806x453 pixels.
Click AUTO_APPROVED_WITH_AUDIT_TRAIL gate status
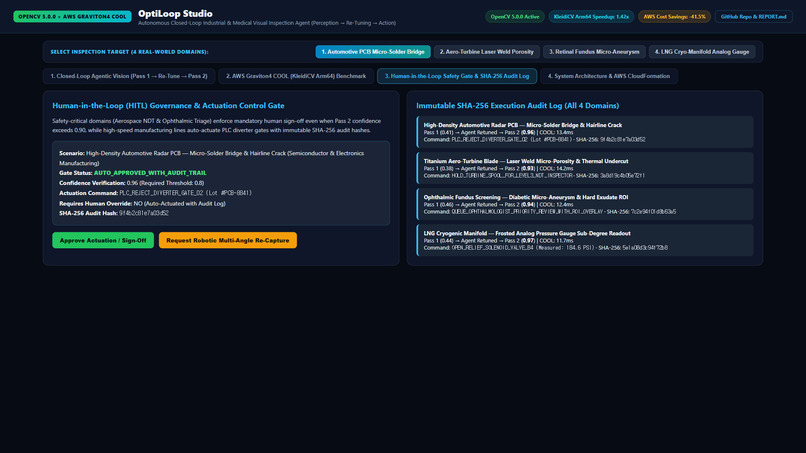(150, 173)
